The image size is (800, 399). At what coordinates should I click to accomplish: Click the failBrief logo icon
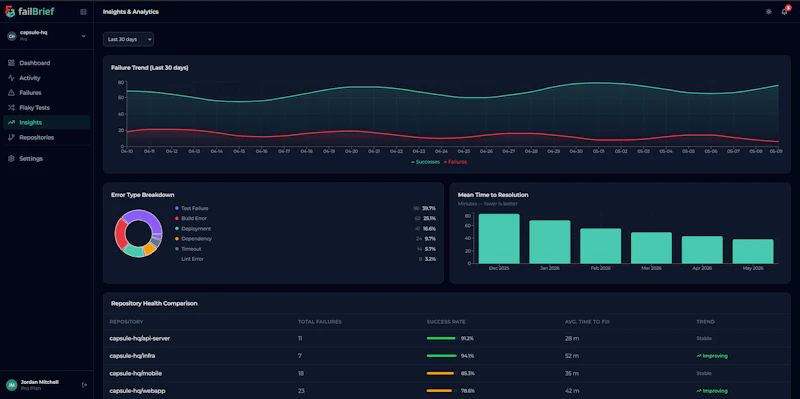pyautogui.click(x=10, y=11)
